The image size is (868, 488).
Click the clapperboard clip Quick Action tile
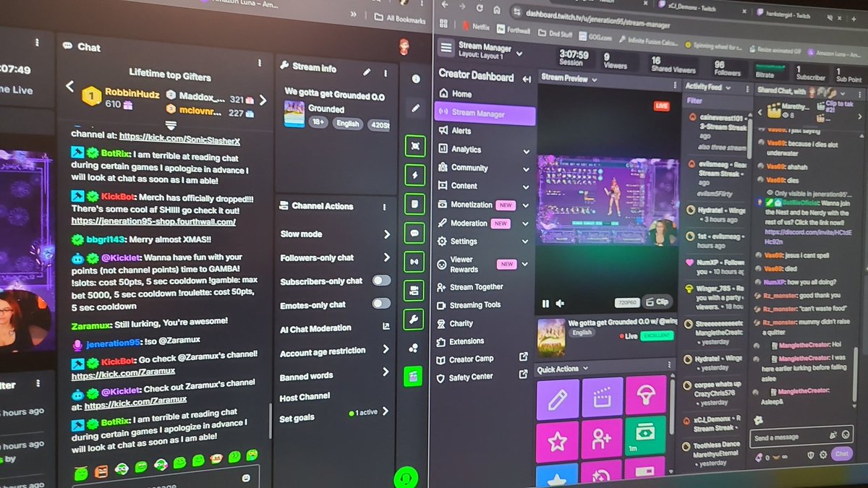602,397
